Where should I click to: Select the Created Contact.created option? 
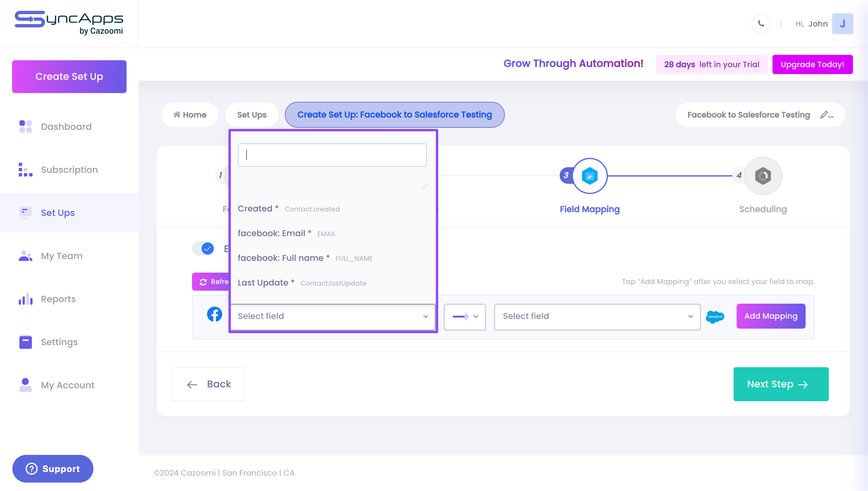coord(333,209)
